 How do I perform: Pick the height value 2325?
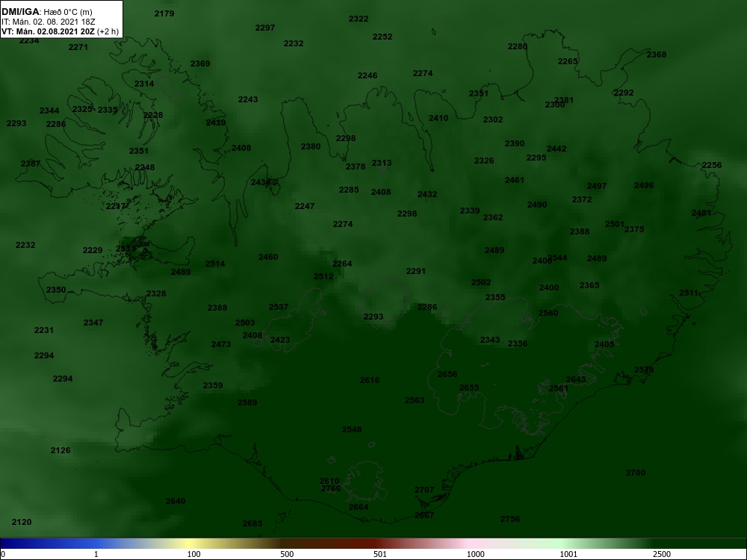coord(82,110)
